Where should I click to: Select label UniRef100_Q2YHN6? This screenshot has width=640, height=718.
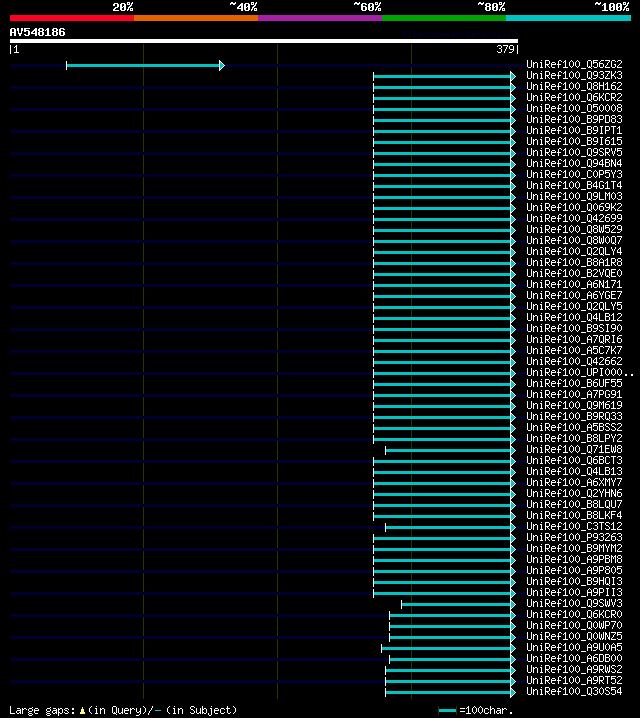tap(574, 493)
